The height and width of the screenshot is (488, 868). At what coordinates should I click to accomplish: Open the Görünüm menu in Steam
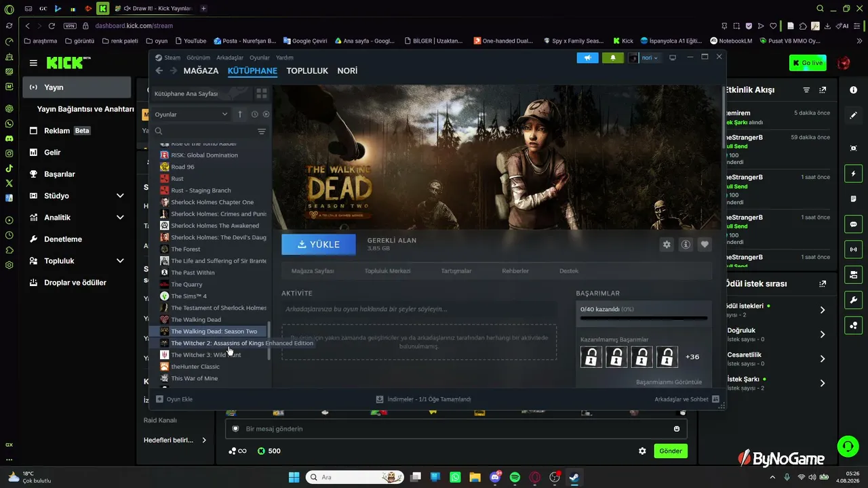point(198,58)
